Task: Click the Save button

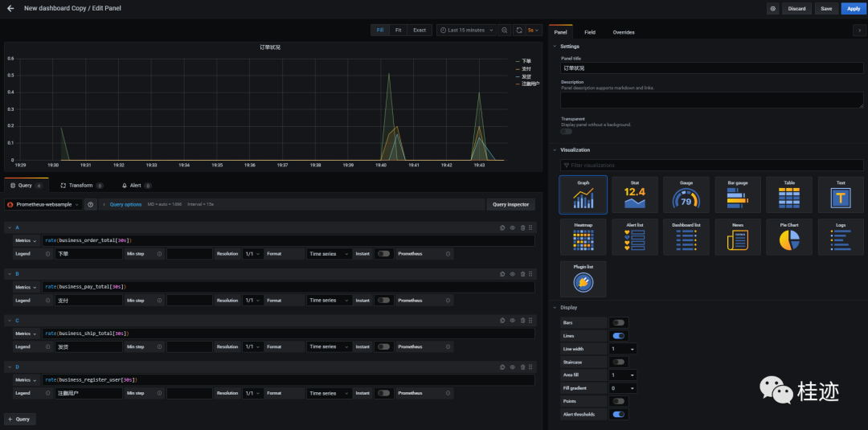Action: coord(826,9)
